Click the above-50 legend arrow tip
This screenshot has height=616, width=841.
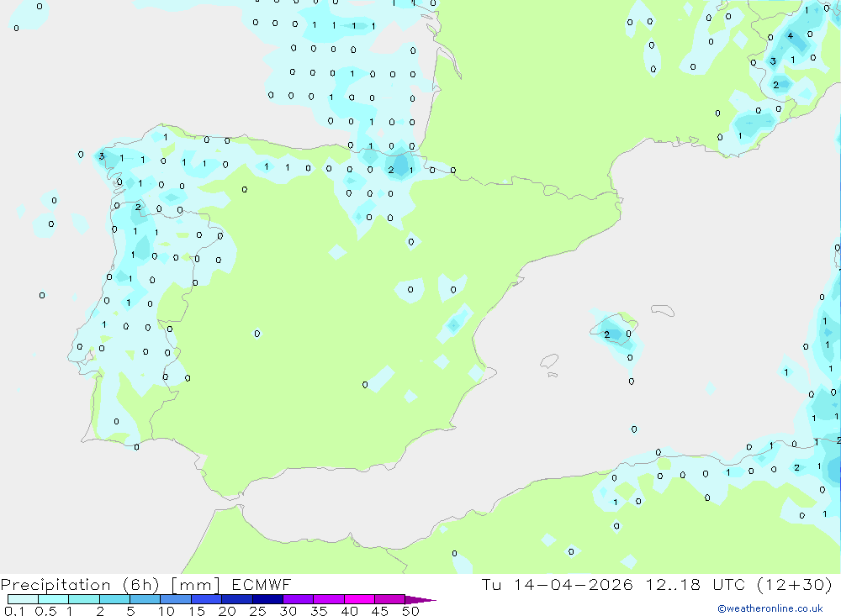click(x=421, y=599)
